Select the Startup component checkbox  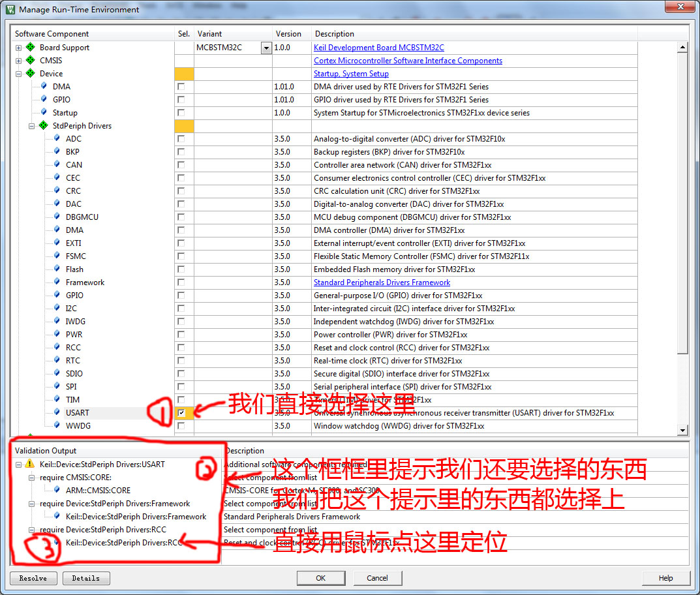[181, 112]
